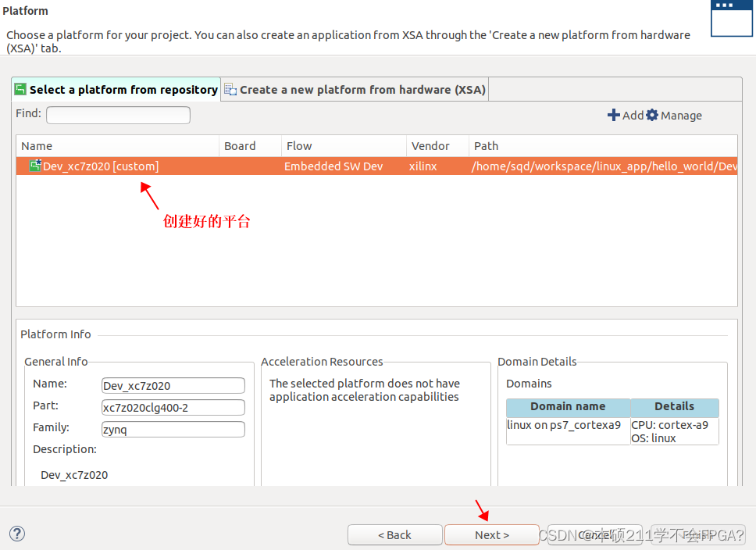
Task: Click the Part field showing xc7z020clg400-2
Action: coord(173,407)
